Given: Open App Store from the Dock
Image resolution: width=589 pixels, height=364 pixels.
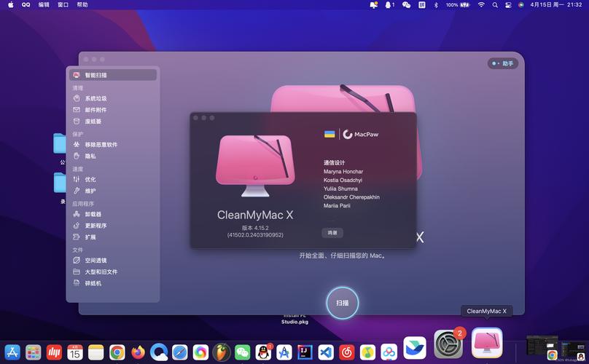Looking at the screenshot, I should click(12, 352).
